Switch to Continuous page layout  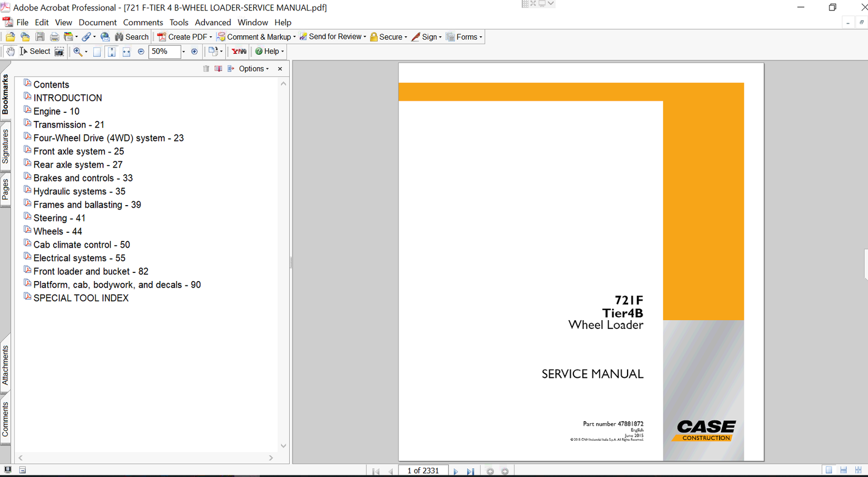click(844, 470)
